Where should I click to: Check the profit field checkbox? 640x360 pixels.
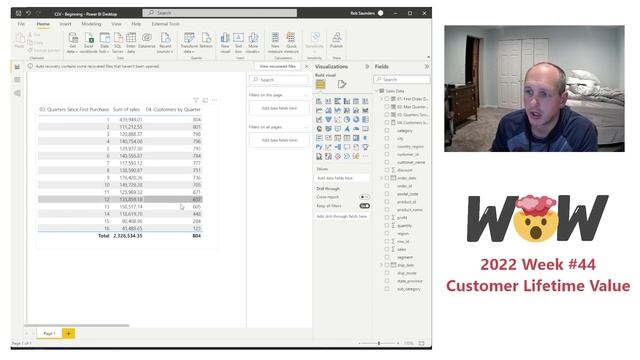pos(387,218)
